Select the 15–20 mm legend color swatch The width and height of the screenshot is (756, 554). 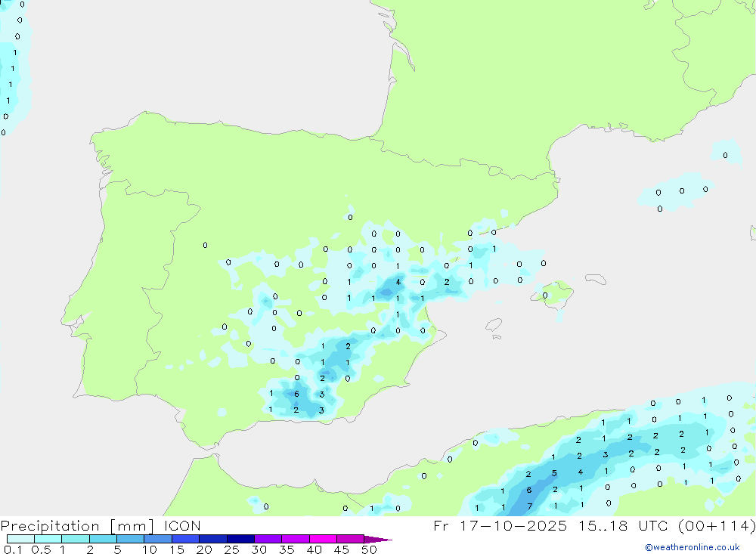point(185,539)
